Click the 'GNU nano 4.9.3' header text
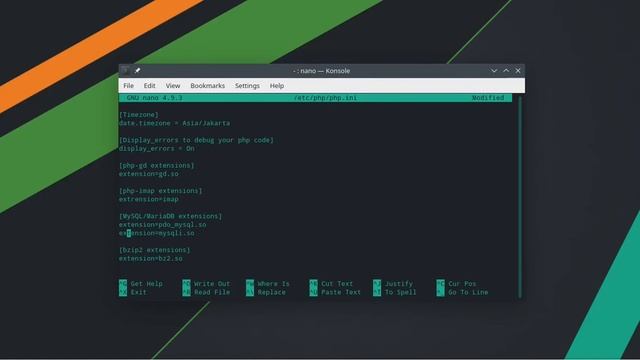This screenshot has width=640, height=360. point(155,98)
